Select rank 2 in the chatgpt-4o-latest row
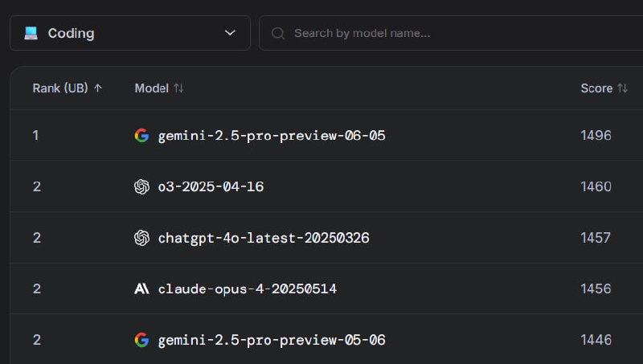Viewport: 643px width, 364px height. (x=37, y=238)
